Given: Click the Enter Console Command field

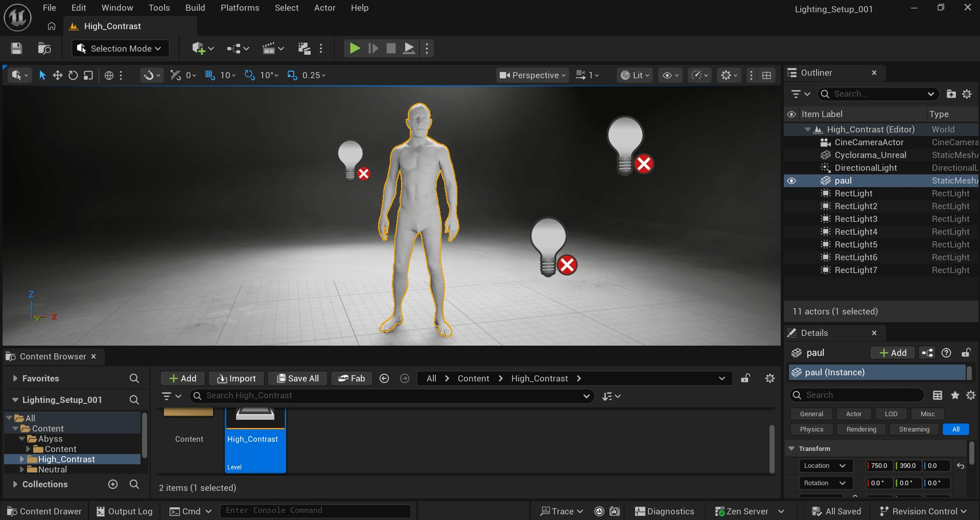Looking at the screenshot, I should [315, 511].
